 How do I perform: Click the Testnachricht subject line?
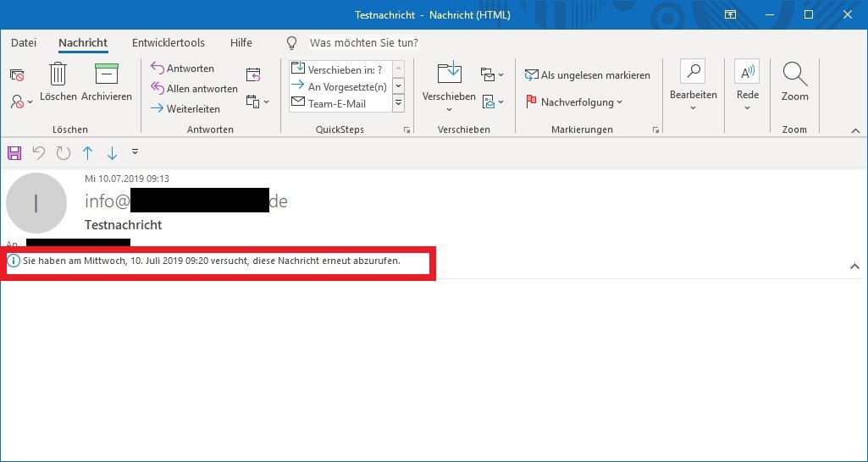tap(124, 224)
